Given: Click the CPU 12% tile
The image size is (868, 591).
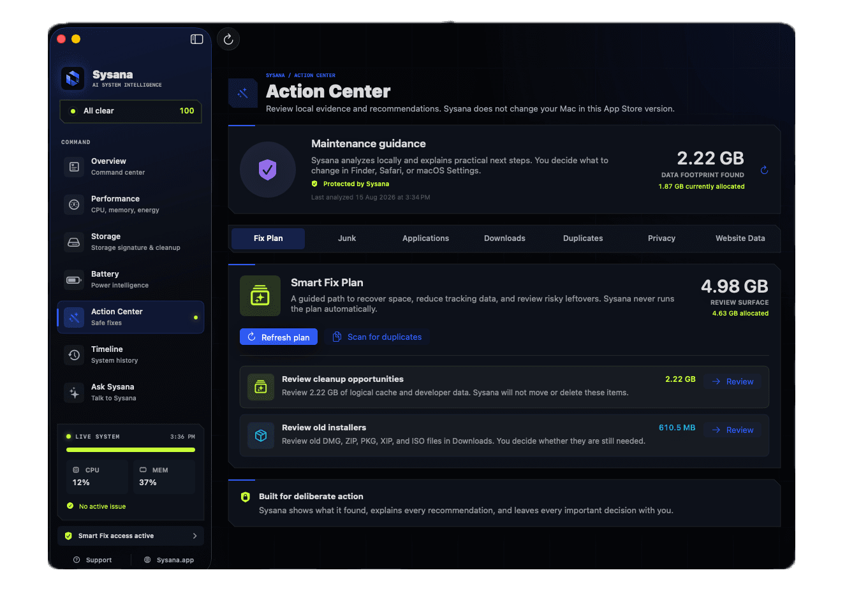Looking at the screenshot, I should pos(98,477).
